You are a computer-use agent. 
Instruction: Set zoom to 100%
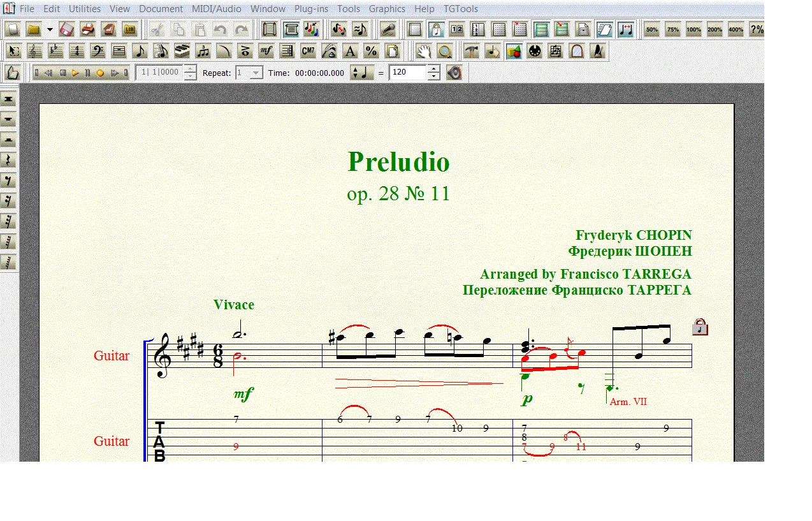[693, 29]
